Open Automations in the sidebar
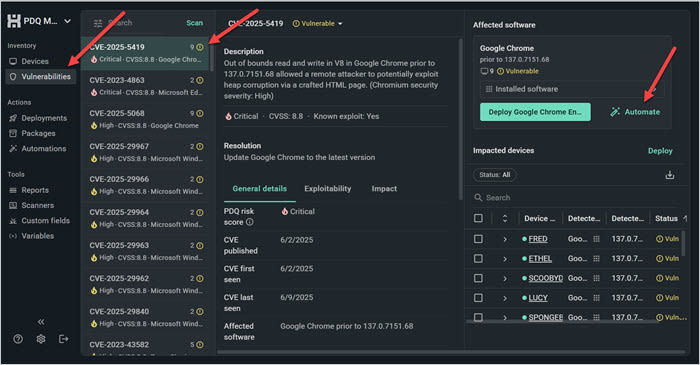Viewport: 700px width, 365px height. coord(38,148)
